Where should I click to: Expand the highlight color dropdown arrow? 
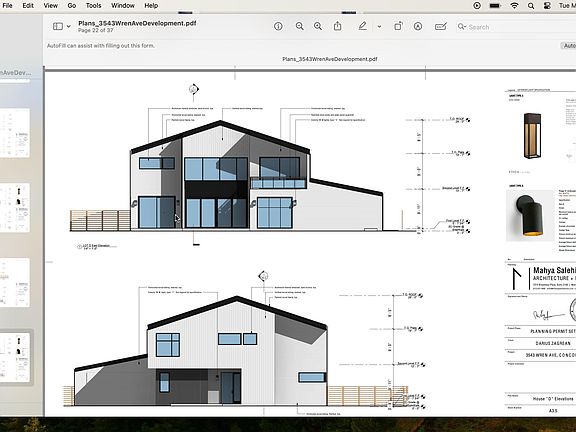(x=379, y=26)
